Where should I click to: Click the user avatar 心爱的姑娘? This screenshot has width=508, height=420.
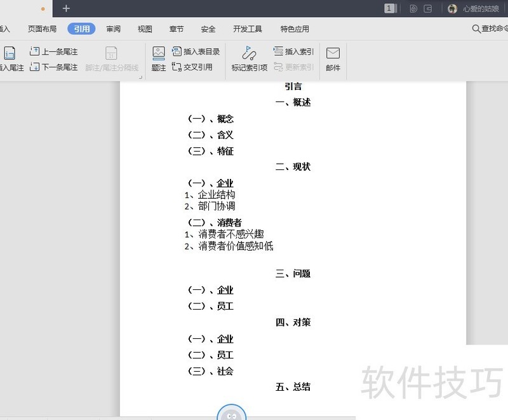click(x=453, y=8)
